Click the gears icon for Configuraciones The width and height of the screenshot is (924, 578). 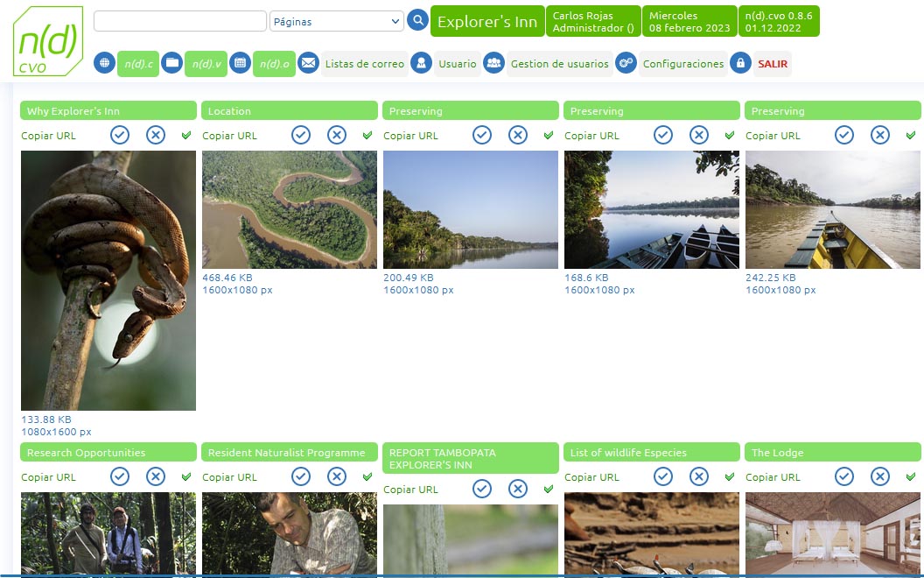pos(626,62)
